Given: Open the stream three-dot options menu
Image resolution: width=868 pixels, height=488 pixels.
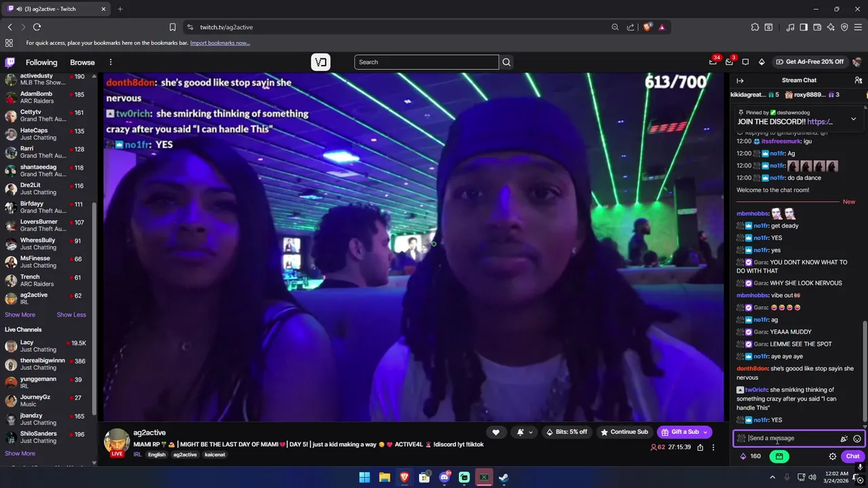Looking at the screenshot, I should tap(713, 447).
